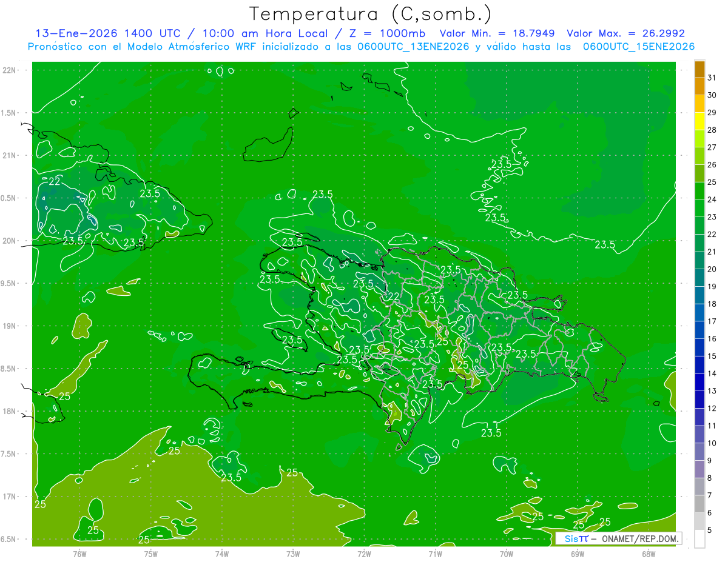Image resolution: width=728 pixels, height=562 pixels.
Task: Click the '69W' longitude axis label
Action: [578, 554]
